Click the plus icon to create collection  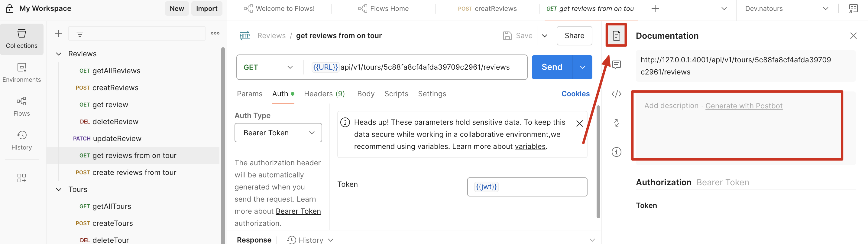pos(59,33)
